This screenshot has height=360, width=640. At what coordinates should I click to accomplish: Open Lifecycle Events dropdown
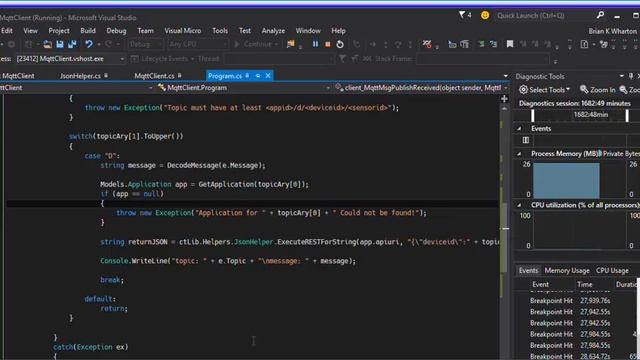click(163, 59)
